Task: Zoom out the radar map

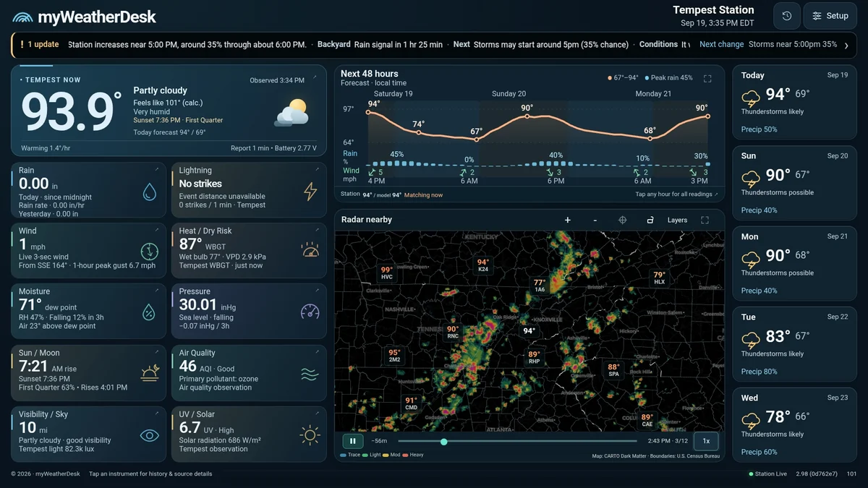Action: 595,220
